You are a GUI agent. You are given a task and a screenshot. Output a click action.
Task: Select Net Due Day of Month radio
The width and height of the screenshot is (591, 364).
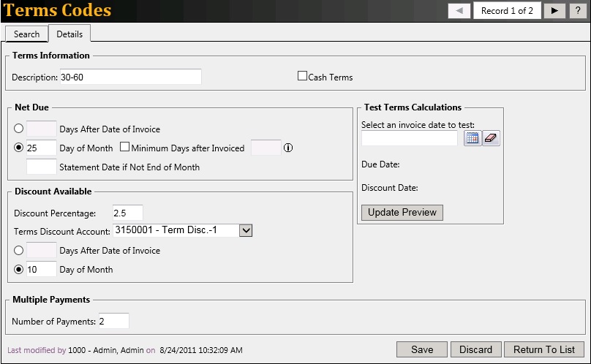[19, 148]
